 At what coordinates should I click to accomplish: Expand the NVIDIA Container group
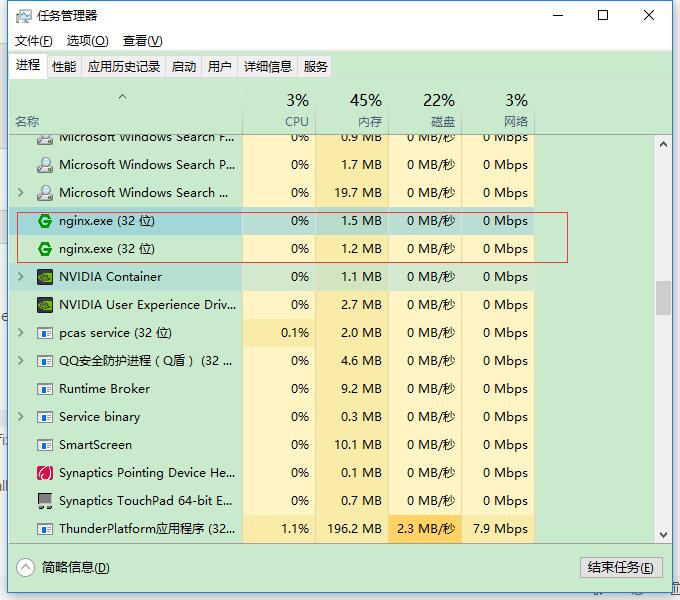20,277
